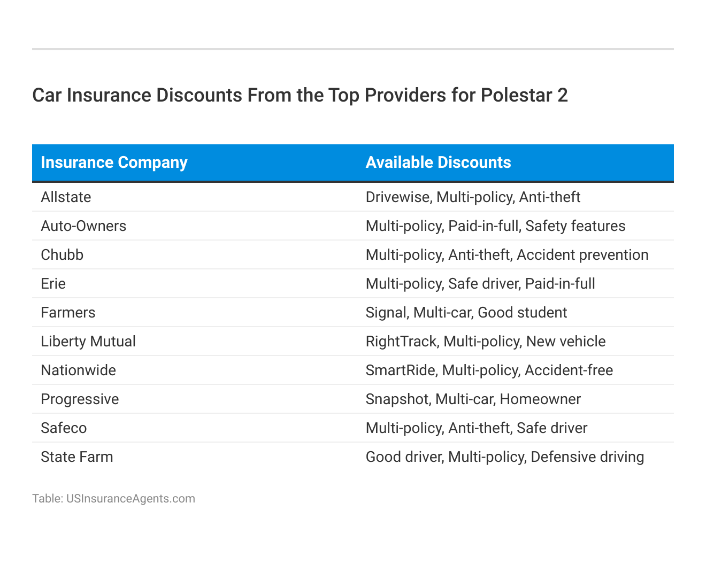Select the Chubb company cell
This screenshot has height=588, width=706.
coord(62,255)
